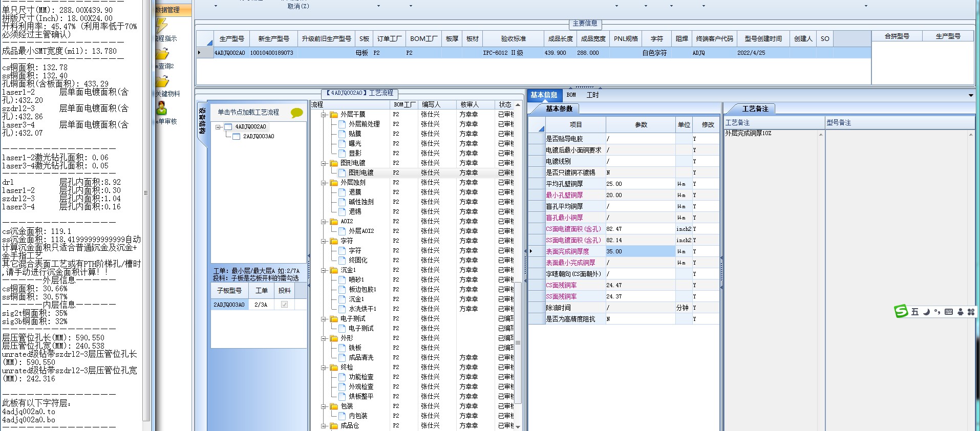The width and height of the screenshot is (980, 431).
Task: Click the scroll-down arrow of the process flow list
Action: click(518, 427)
